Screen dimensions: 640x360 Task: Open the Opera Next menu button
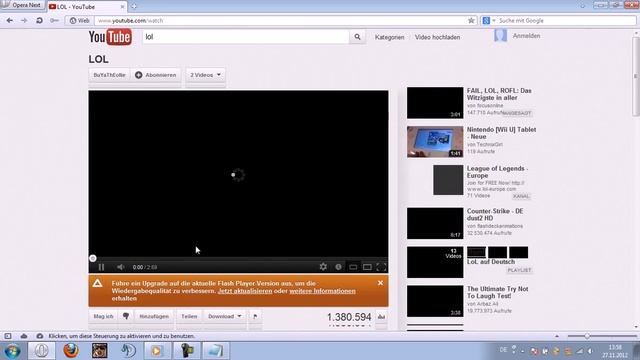point(22,5)
